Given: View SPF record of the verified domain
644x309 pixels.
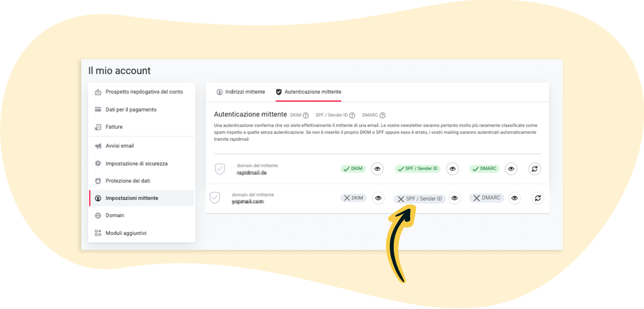Looking at the screenshot, I should [452, 169].
